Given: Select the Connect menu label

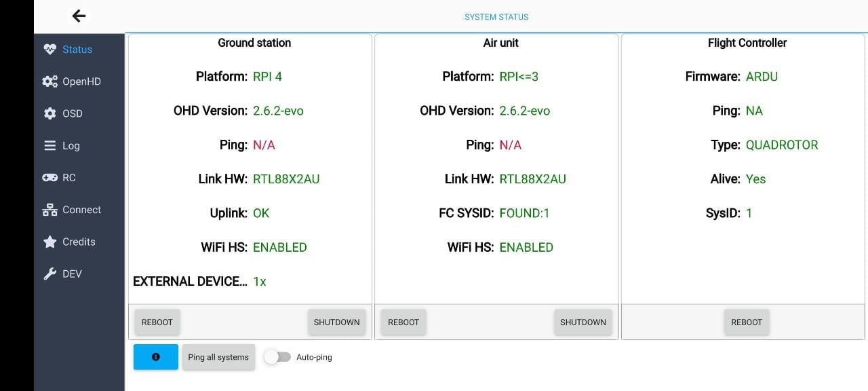Looking at the screenshot, I should pyautogui.click(x=81, y=210).
